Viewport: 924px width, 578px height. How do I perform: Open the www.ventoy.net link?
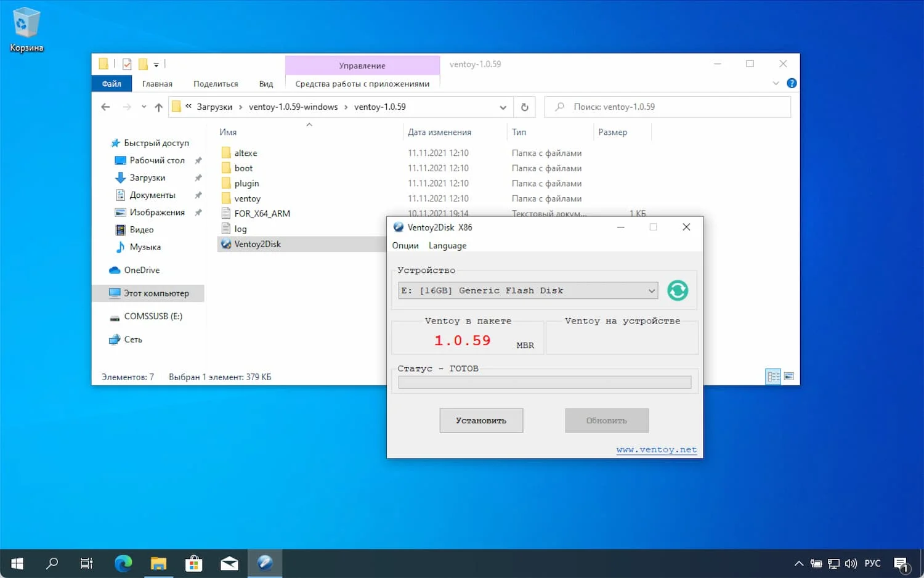[656, 450]
